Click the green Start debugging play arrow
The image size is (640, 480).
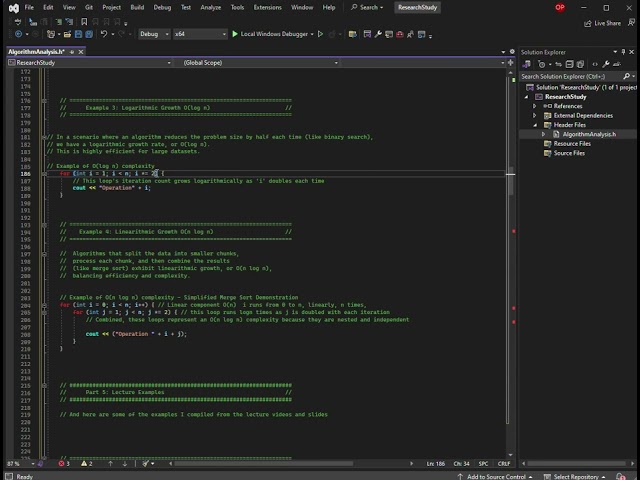point(235,34)
